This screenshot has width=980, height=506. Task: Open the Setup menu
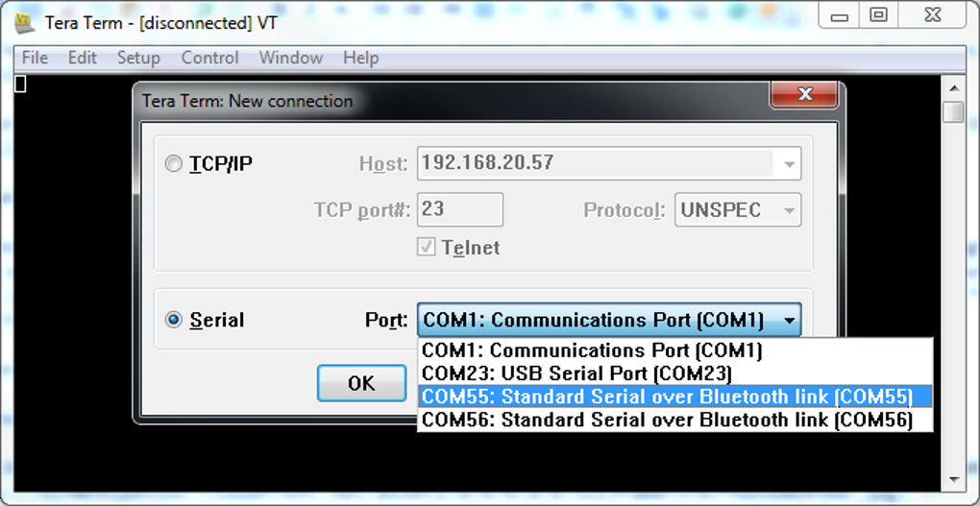coord(138,58)
